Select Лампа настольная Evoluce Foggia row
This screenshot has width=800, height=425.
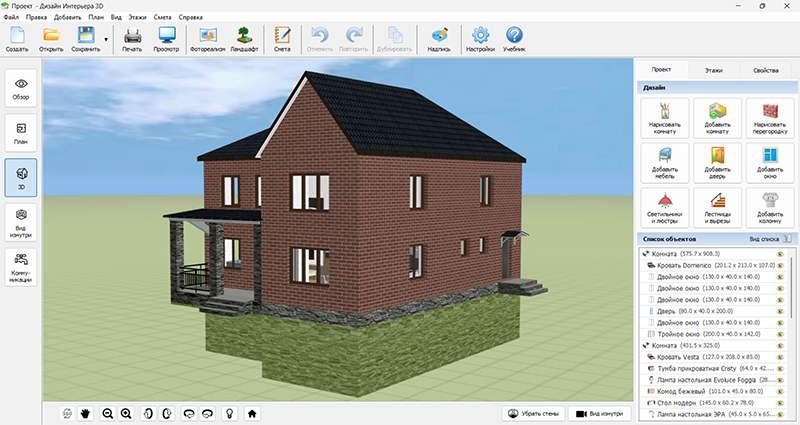(712, 380)
